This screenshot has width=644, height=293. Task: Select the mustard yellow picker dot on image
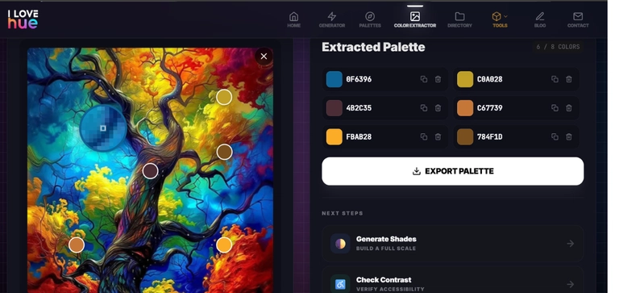point(224,97)
